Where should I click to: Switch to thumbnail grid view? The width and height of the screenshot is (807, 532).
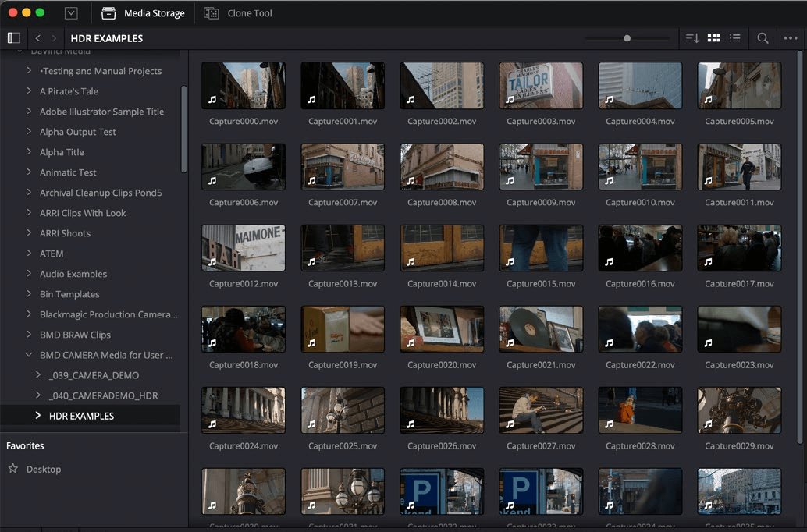[x=713, y=37]
